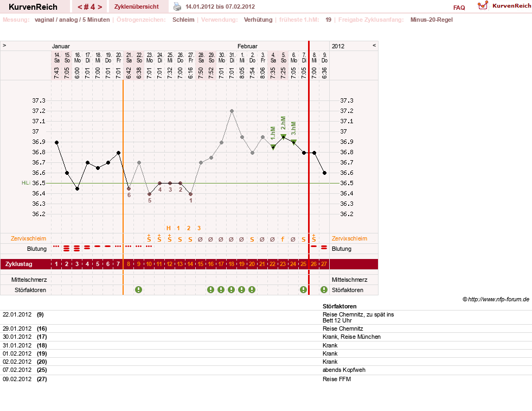Click the date range 14.01.2012 bis 07.02.2012
Image resolution: width=532 pixels, height=411 pixels.
pos(220,7)
